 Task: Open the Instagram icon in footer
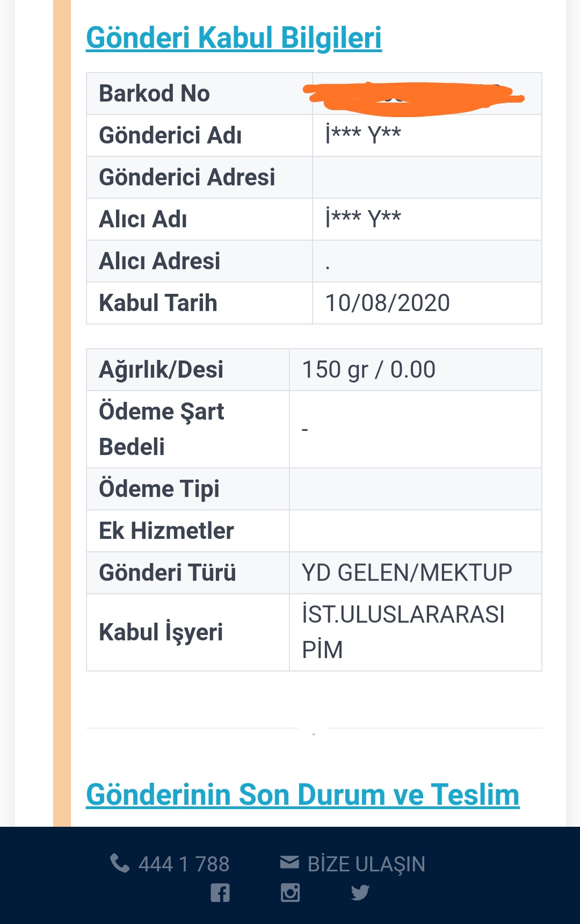(x=290, y=893)
